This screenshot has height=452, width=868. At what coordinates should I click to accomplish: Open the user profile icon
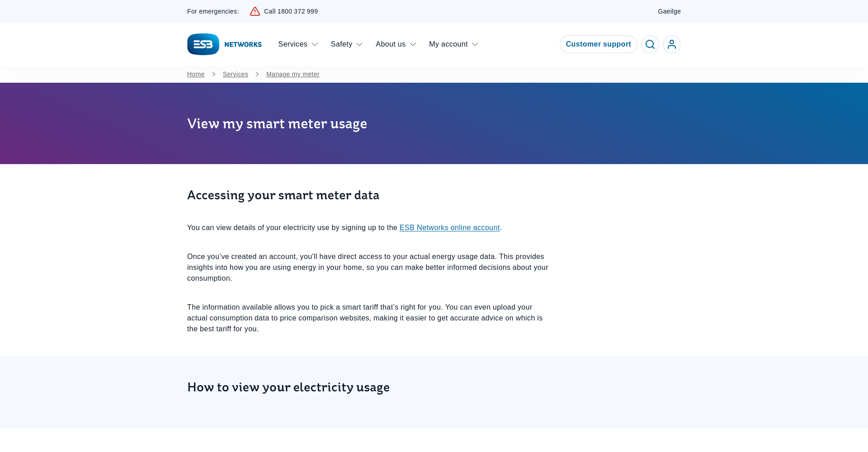click(672, 44)
